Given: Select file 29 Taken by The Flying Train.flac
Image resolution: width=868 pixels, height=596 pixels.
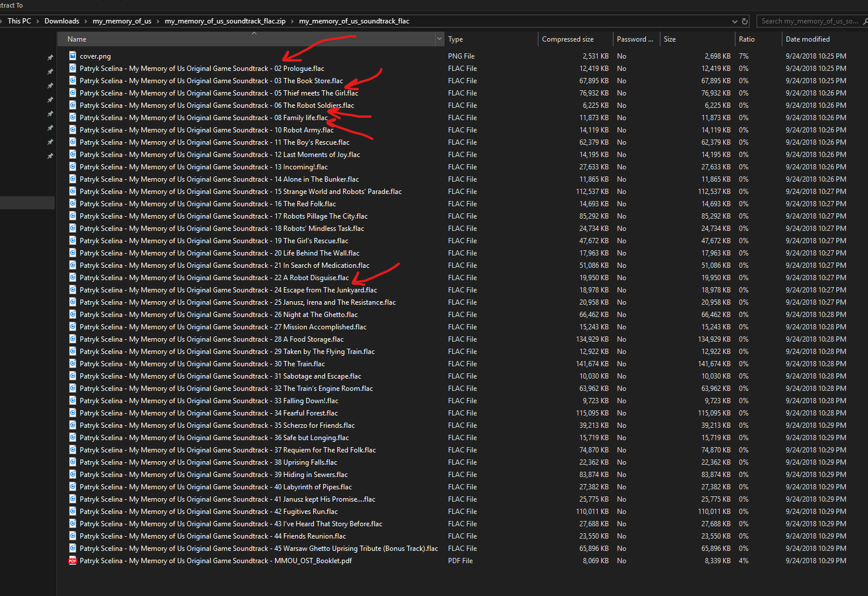Looking at the screenshot, I should [228, 351].
